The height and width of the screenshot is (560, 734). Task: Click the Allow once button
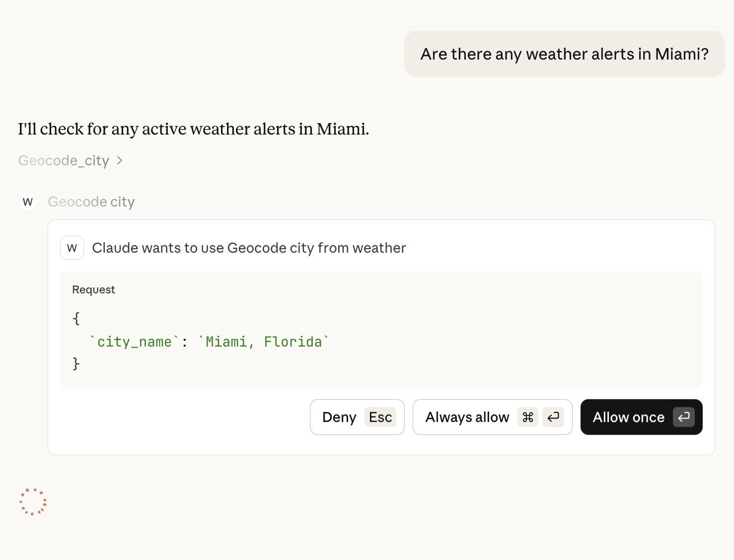click(x=628, y=417)
